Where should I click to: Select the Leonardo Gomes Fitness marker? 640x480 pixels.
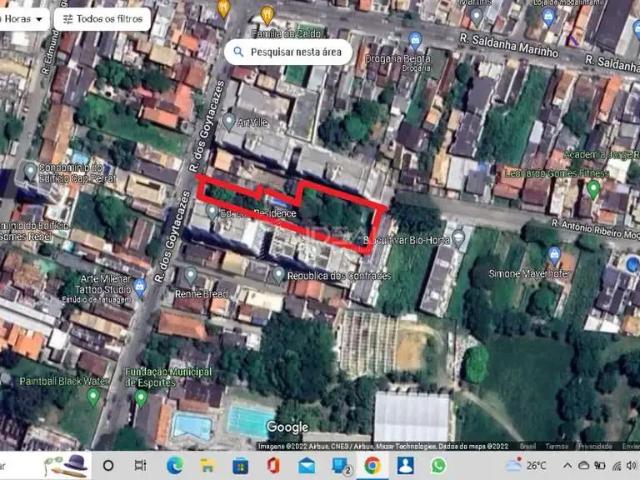[x=593, y=187]
